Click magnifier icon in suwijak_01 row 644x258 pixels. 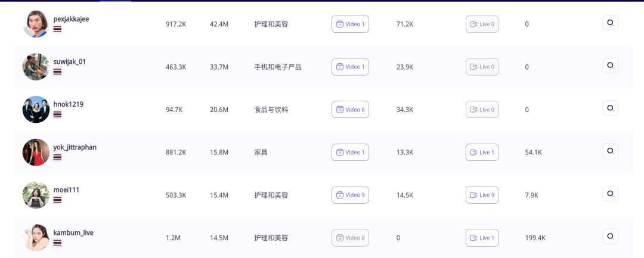click(x=611, y=65)
